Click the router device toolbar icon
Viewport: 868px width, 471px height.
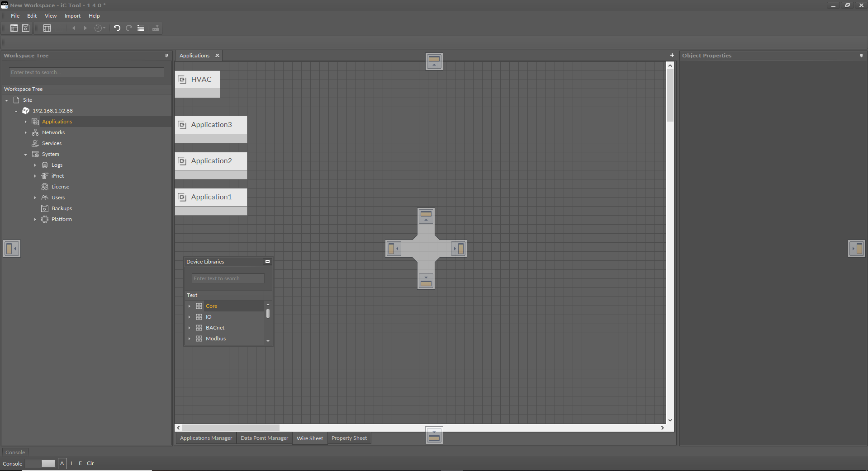point(156,28)
